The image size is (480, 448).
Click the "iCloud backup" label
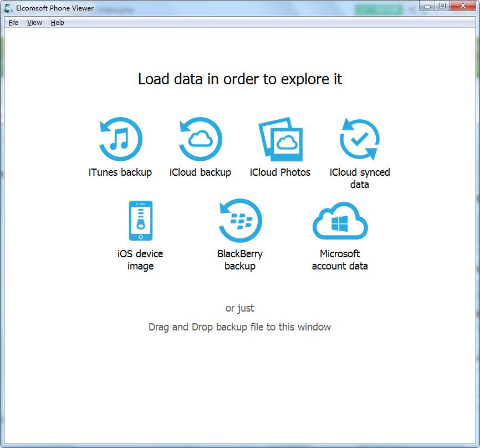[x=201, y=172]
